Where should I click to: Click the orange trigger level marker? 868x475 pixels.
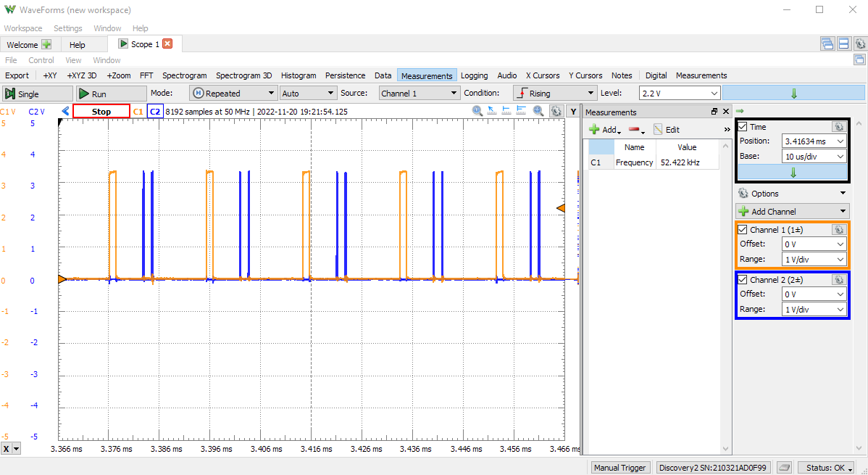coord(561,208)
